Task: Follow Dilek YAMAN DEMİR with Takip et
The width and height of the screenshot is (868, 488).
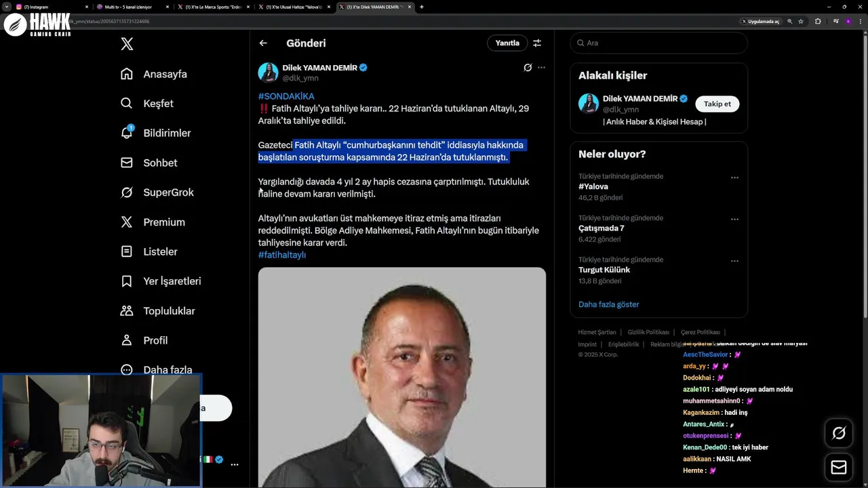Action: pos(717,104)
